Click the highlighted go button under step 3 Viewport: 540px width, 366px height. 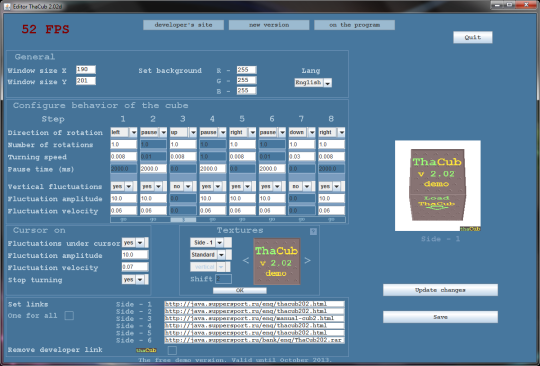183,219
